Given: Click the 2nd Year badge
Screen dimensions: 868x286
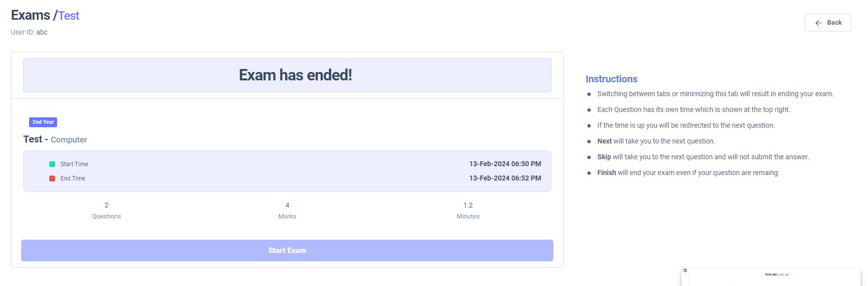Looking at the screenshot, I should (x=43, y=122).
